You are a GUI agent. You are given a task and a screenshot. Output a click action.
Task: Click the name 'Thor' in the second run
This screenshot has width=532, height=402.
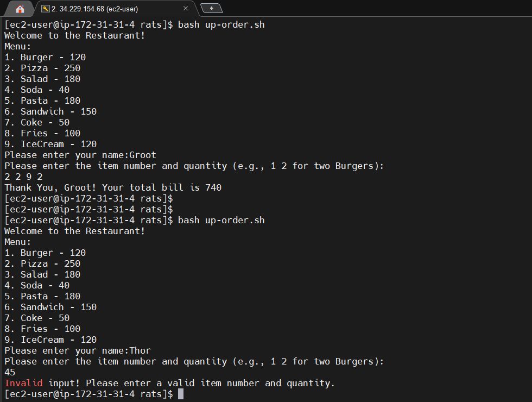coord(140,351)
